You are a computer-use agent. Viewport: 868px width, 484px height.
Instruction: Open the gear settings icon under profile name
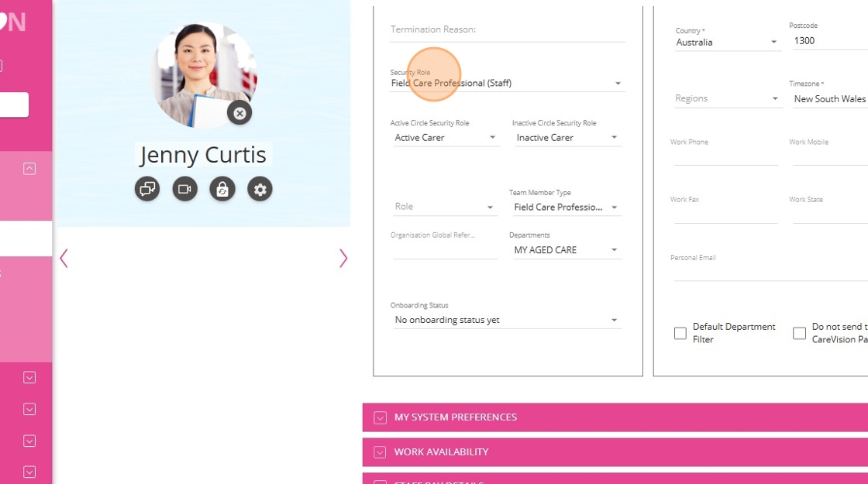click(260, 189)
